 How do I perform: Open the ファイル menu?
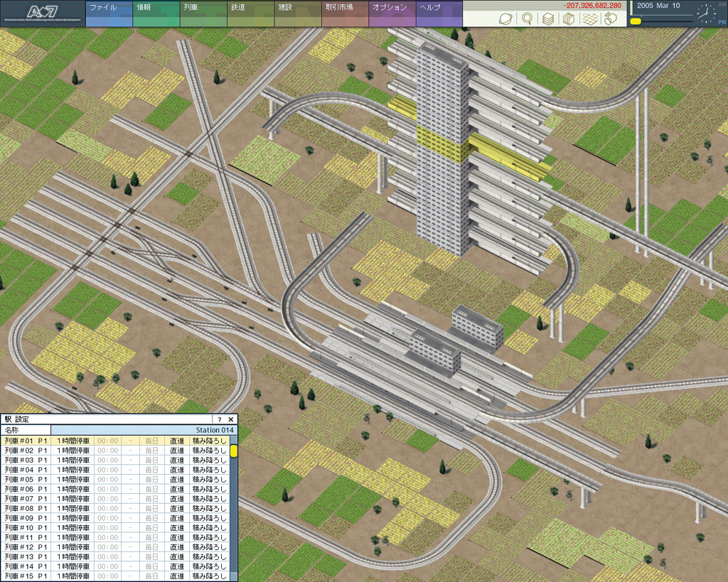tap(109, 14)
